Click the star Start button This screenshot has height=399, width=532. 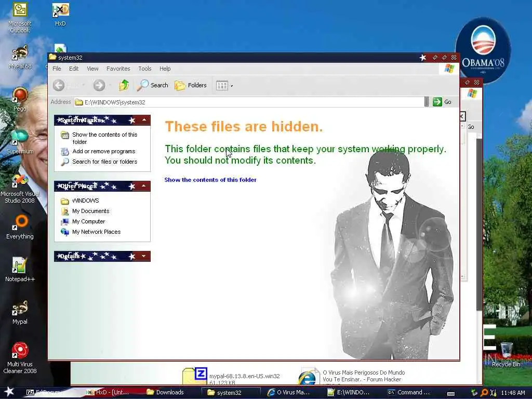[x=9, y=392]
